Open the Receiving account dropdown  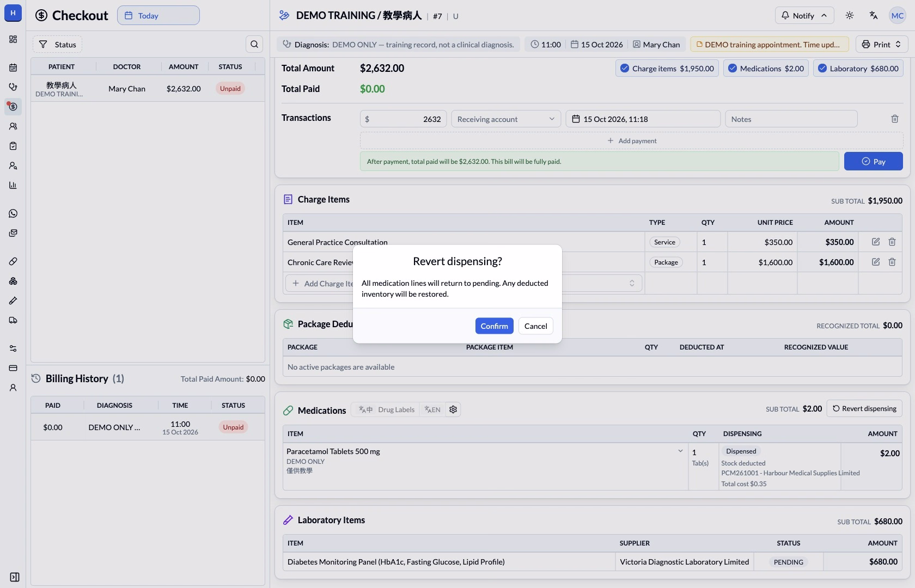506,119
